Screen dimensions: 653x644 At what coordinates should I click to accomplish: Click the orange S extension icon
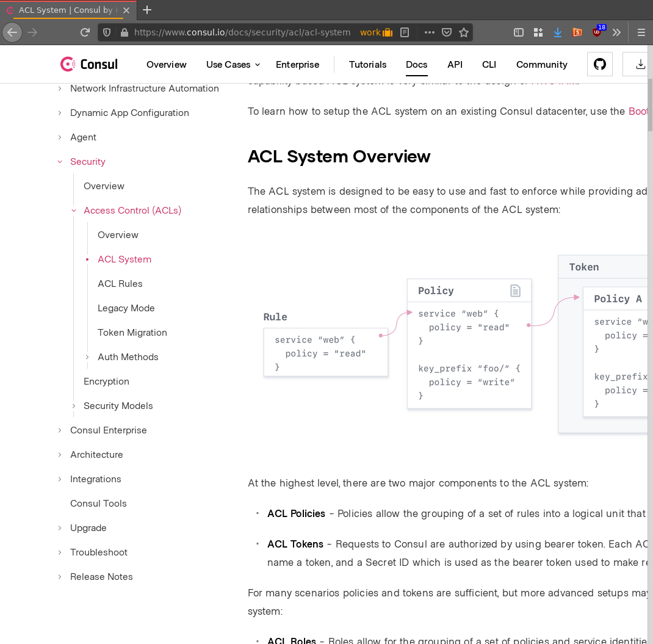[x=577, y=32]
